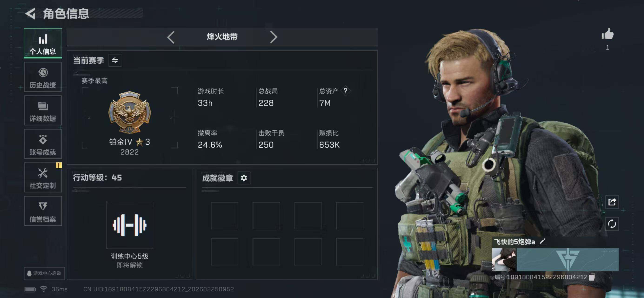Open the 详细数据 tab
644x298 pixels.
click(43, 111)
